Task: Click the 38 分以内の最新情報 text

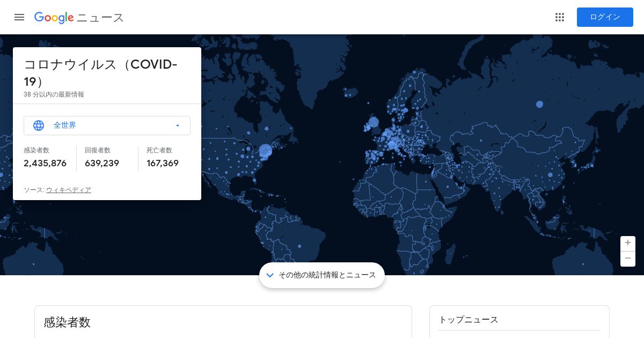Action: [x=54, y=94]
